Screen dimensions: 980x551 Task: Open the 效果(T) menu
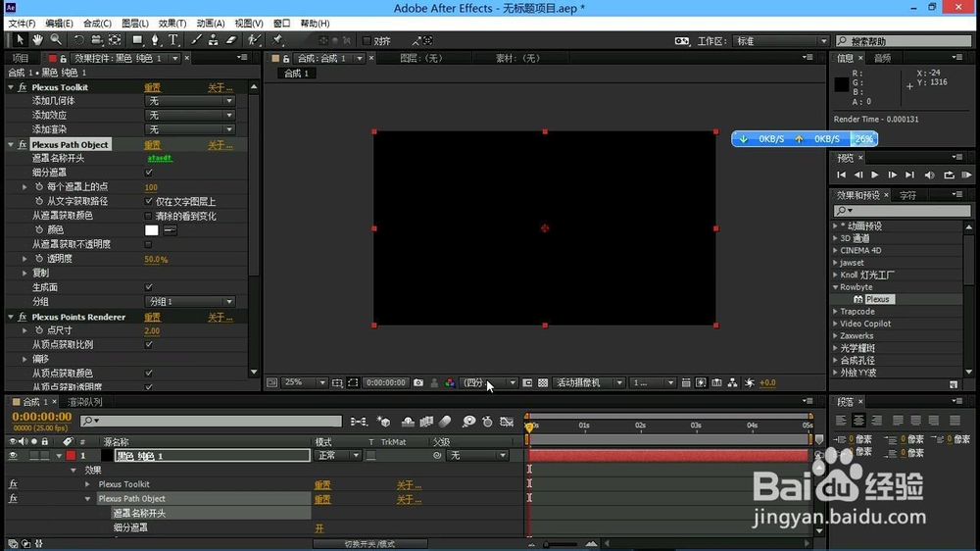[x=172, y=24]
